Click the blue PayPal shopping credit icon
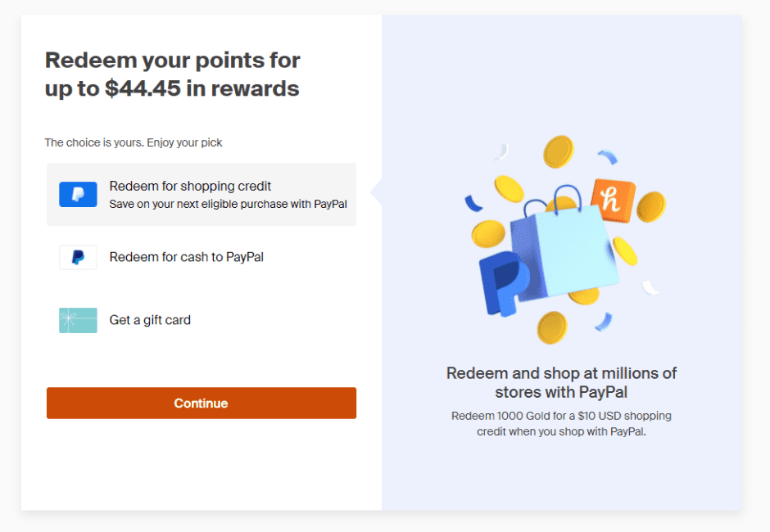Image resolution: width=770 pixels, height=532 pixels. (x=77, y=194)
